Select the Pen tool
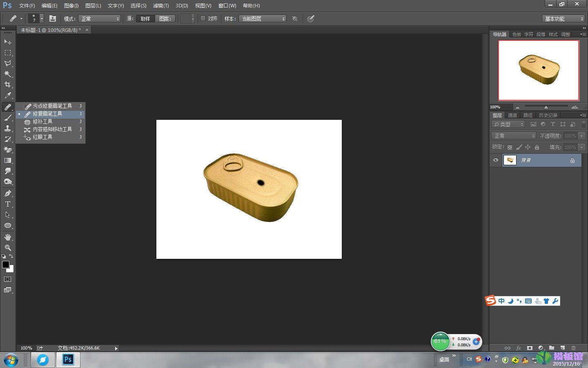This screenshot has height=368, width=588. pyautogui.click(x=8, y=193)
